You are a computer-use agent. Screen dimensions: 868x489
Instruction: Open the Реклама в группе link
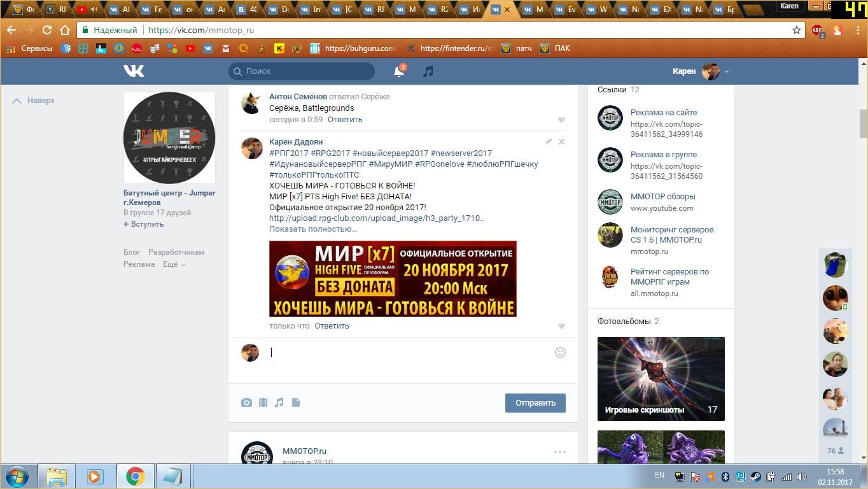point(664,154)
